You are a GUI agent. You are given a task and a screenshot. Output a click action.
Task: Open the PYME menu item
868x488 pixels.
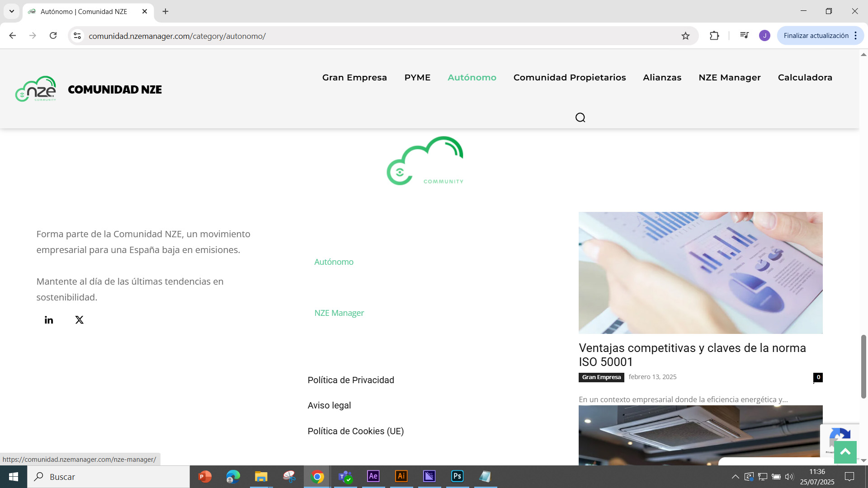(x=417, y=78)
